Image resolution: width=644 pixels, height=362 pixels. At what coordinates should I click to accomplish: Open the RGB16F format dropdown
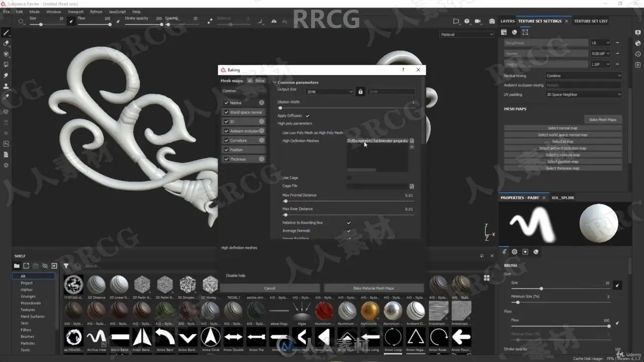600,53
